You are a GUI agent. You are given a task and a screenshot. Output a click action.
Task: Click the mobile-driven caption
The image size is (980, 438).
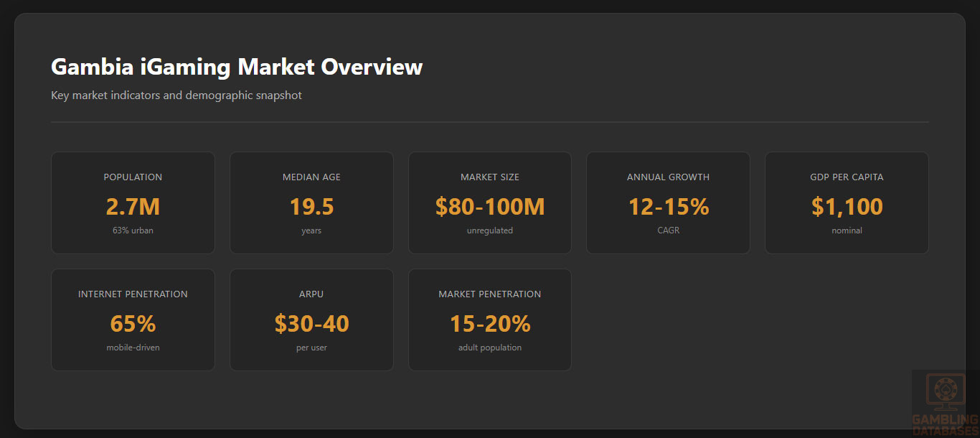tap(133, 348)
